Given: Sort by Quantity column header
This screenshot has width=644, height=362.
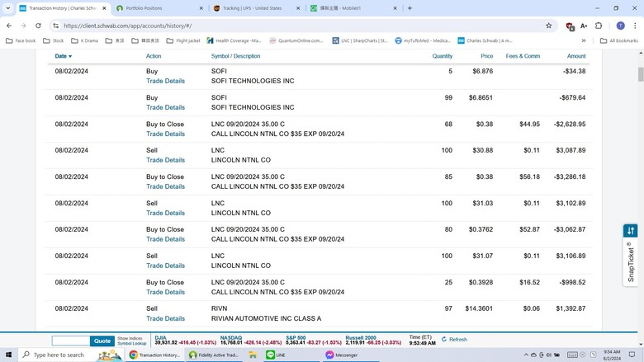Looking at the screenshot, I should click(x=443, y=56).
